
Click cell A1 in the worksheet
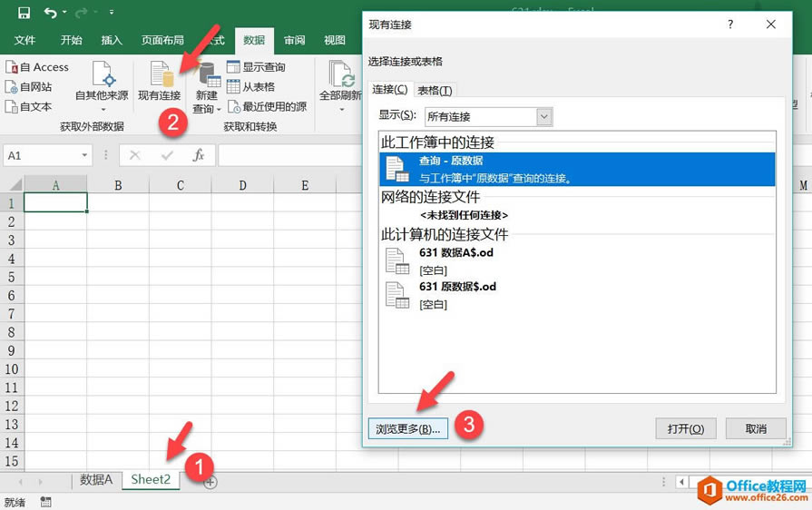click(x=55, y=202)
